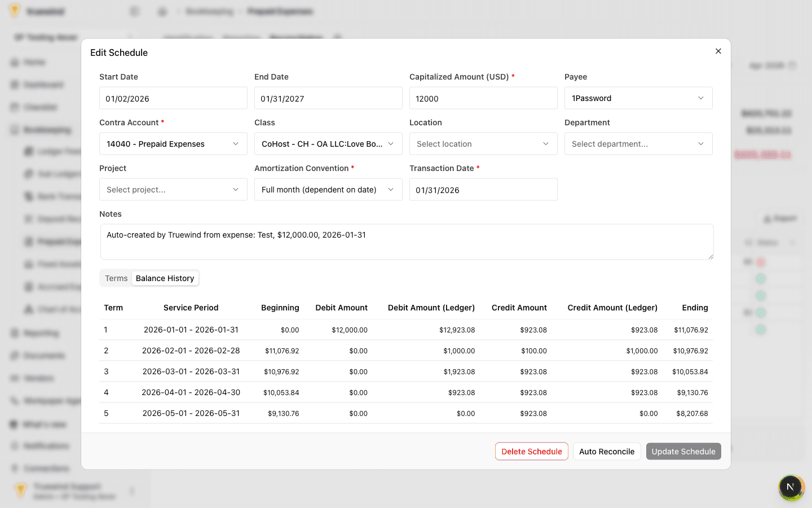The width and height of the screenshot is (812, 508).
Task: Click the Beginning column header
Action: point(280,308)
